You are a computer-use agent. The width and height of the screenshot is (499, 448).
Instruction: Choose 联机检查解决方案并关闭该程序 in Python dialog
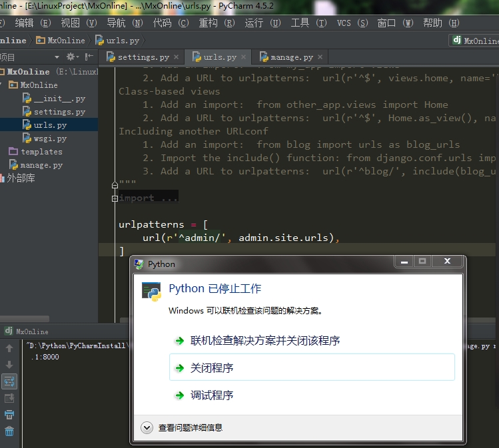click(x=264, y=341)
